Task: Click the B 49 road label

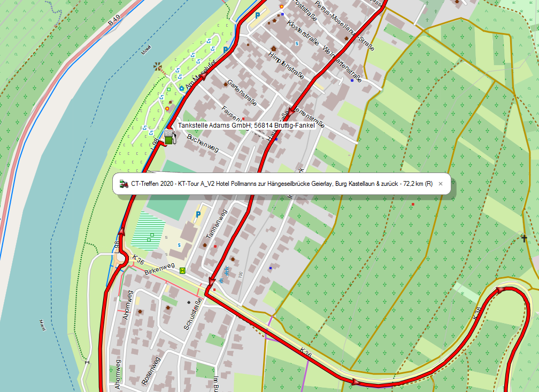Action: coord(114,20)
